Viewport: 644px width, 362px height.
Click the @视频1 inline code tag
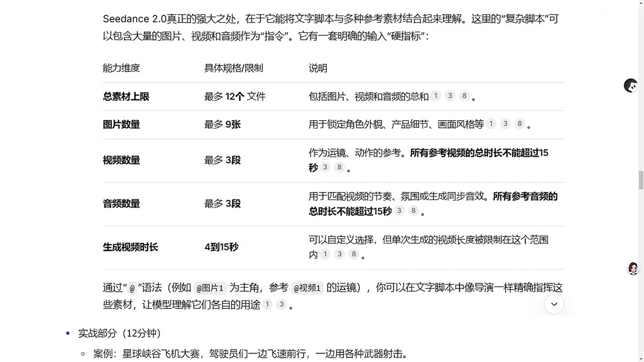point(308,288)
